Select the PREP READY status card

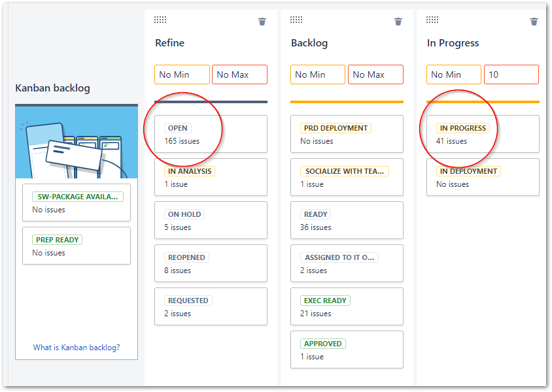click(x=77, y=246)
